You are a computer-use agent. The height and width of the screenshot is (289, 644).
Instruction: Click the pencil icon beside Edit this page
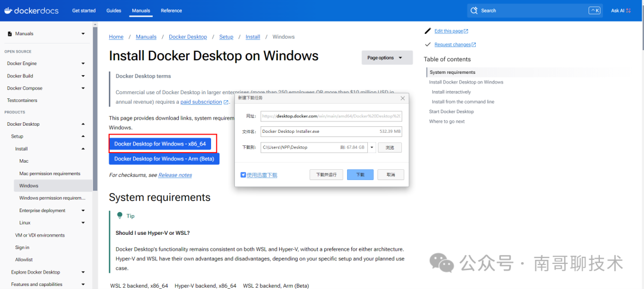pyautogui.click(x=428, y=31)
